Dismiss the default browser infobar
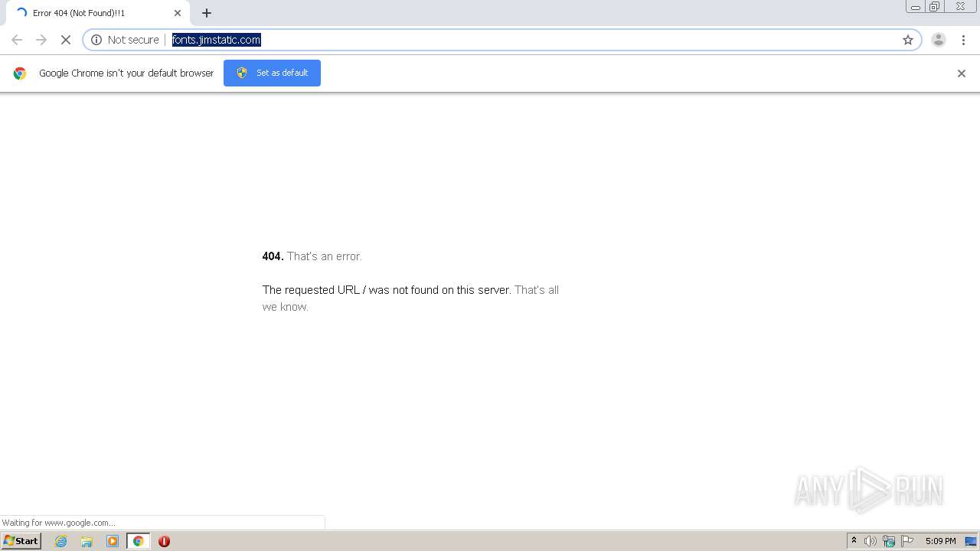 pos(962,73)
